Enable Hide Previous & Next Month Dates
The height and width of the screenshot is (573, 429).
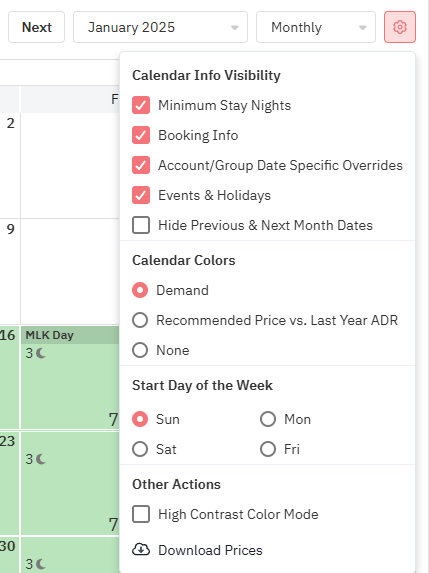pyautogui.click(x=141, y=225)
